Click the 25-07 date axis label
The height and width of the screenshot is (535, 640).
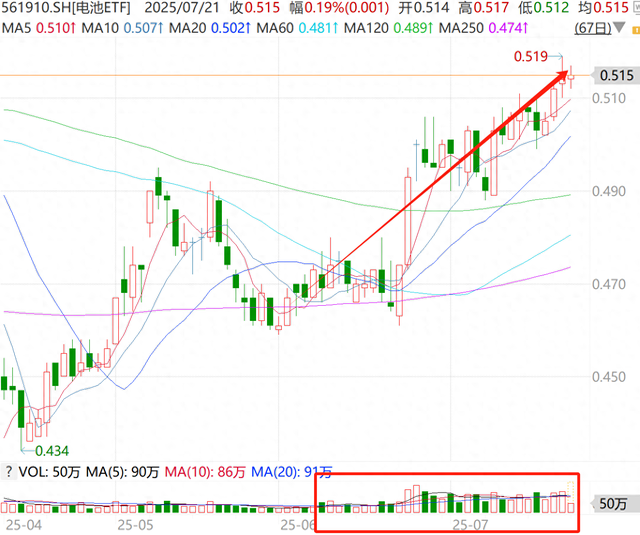coord(471,525)
